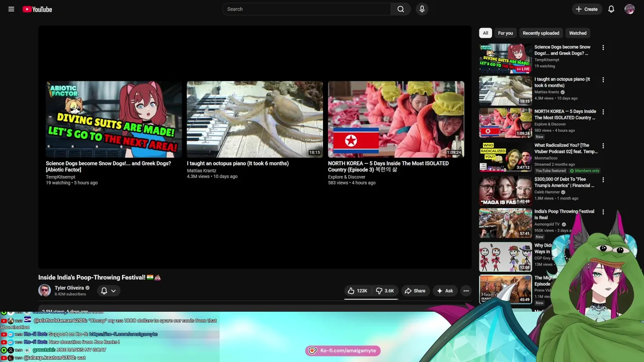The width and height of the screenshot is (644, 362).
Task: Open sidebar India's Poop Throwing Festival thumbnail
Action: coord(505,223)
